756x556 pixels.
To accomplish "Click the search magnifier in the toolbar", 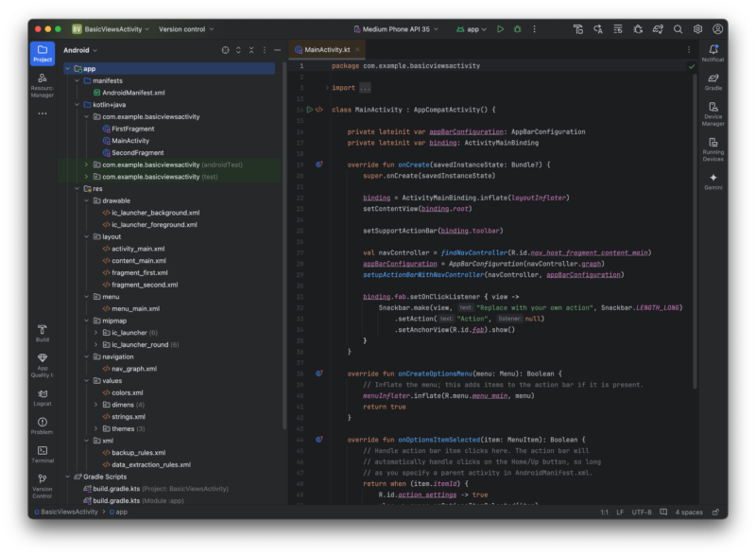I will click(x=678, y=29).
